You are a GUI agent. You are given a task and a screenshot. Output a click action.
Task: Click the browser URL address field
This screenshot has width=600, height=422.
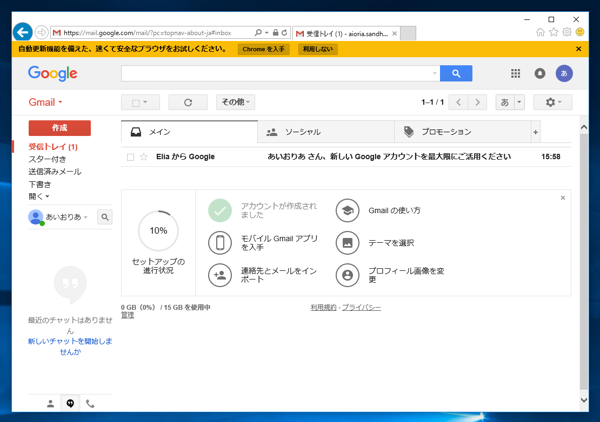click(x=153, y=33)
